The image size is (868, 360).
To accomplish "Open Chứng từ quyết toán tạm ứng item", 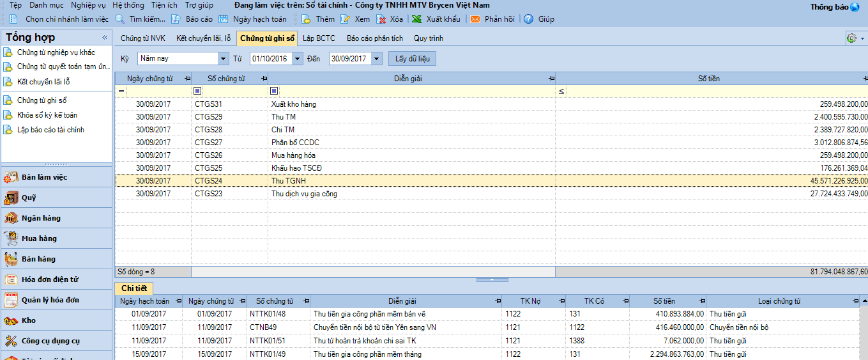I will click(x=56, y=67).
